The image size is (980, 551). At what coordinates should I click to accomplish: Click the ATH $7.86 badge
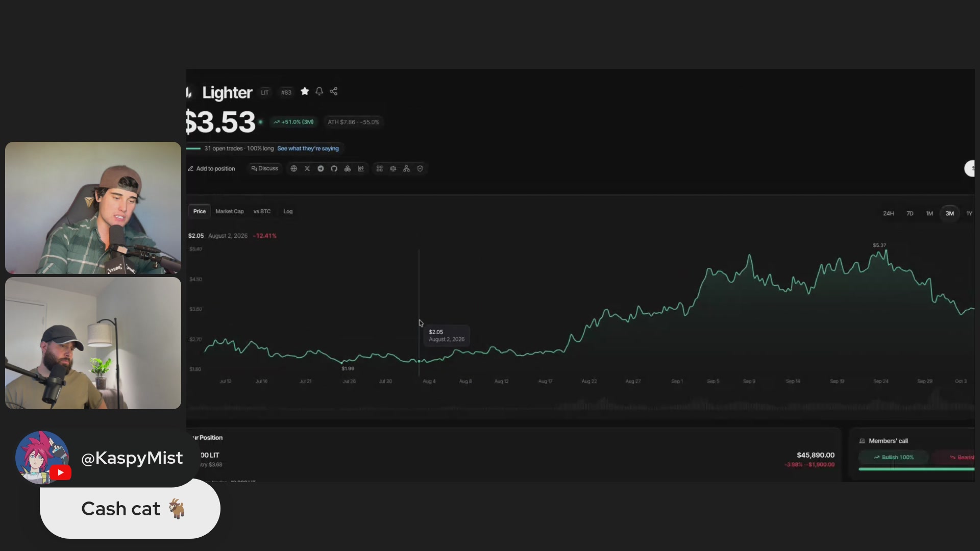click(x=353, y=122)
